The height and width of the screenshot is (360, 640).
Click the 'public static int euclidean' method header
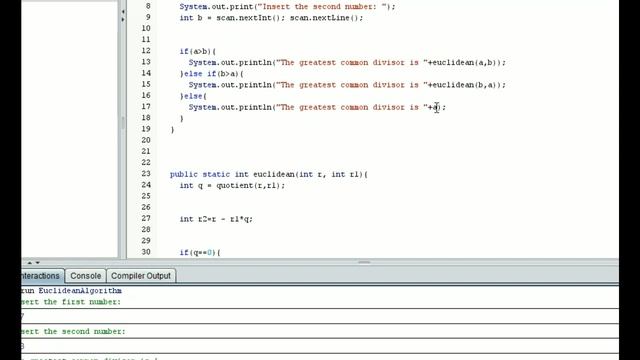[x=269, y=174]
